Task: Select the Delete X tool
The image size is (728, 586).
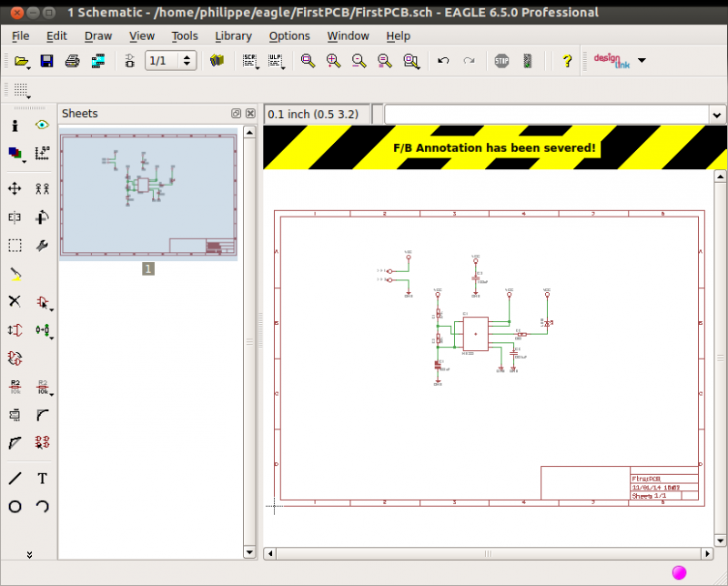Action: click(15, 301)
